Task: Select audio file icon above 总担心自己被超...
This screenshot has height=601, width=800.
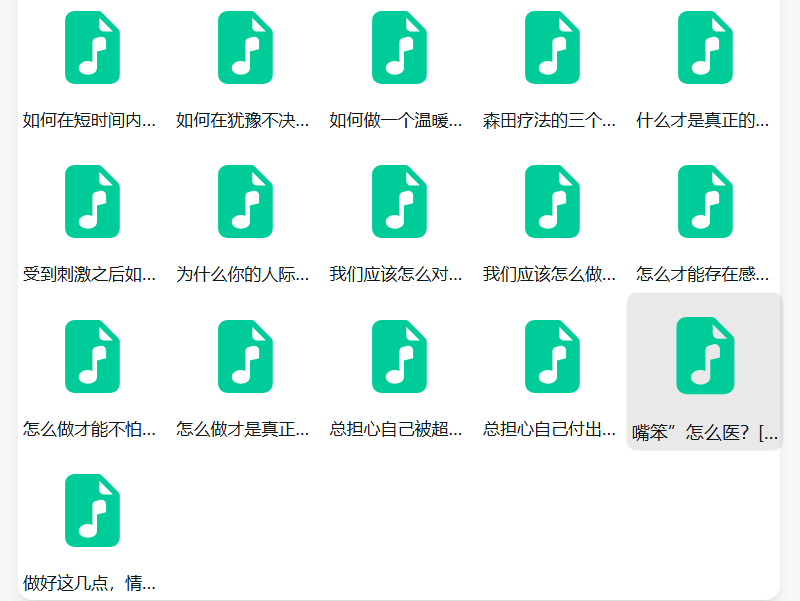Action: pyautogui.click(x=399, y=357)
